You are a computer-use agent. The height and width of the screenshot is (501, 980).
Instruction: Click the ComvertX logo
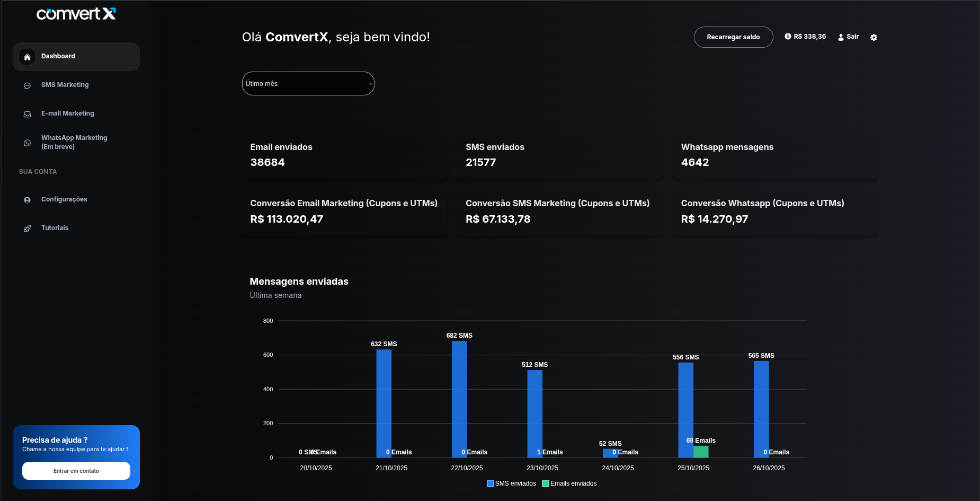point(76,14)
